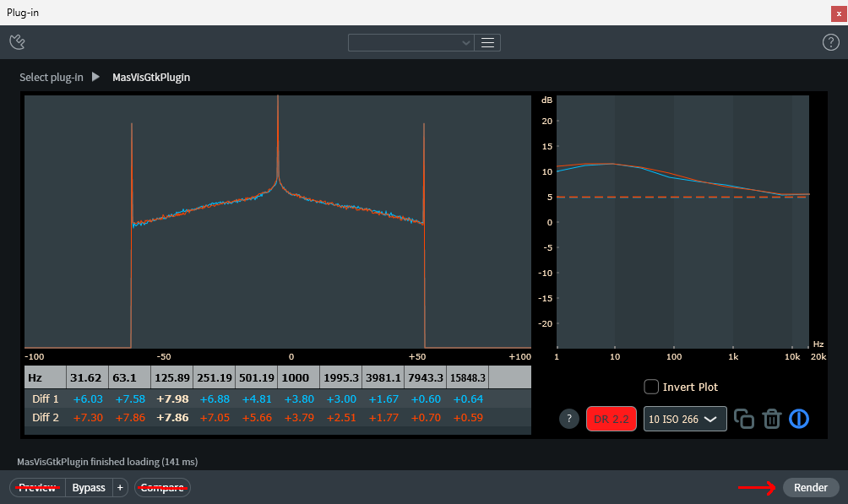This screenshot has height=504, width=848.
Task: Select the 63.1 Hz column header
Action: (130, 377)
